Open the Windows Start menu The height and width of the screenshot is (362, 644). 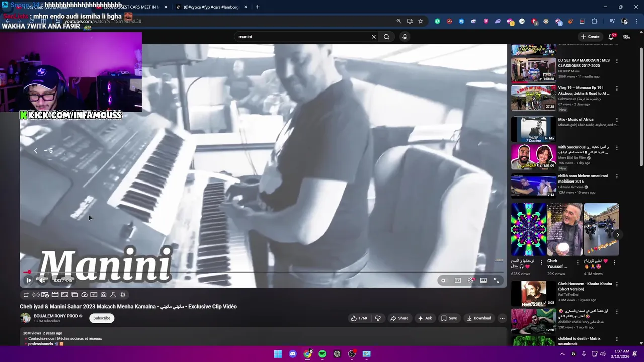[x=278, y=354]
